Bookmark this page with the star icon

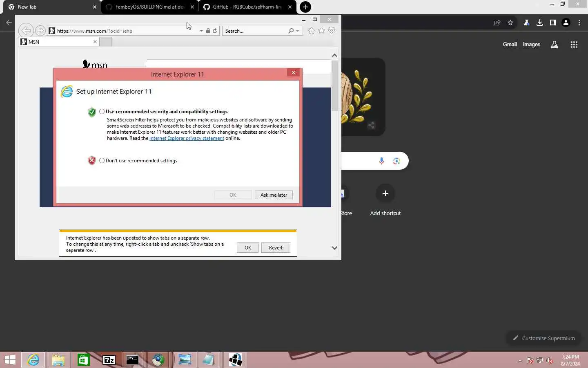(510, 23)
